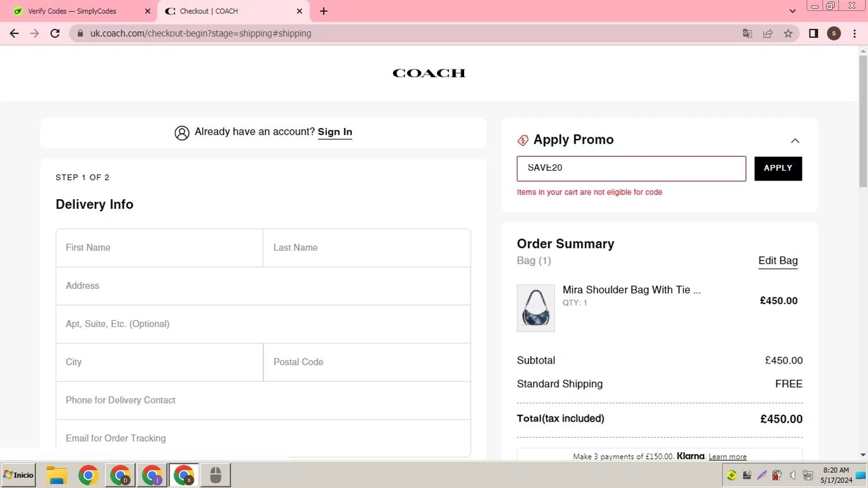Screen dimensions: 868x488
Task: Click Email for Order Tracking field
Action: 263,438
